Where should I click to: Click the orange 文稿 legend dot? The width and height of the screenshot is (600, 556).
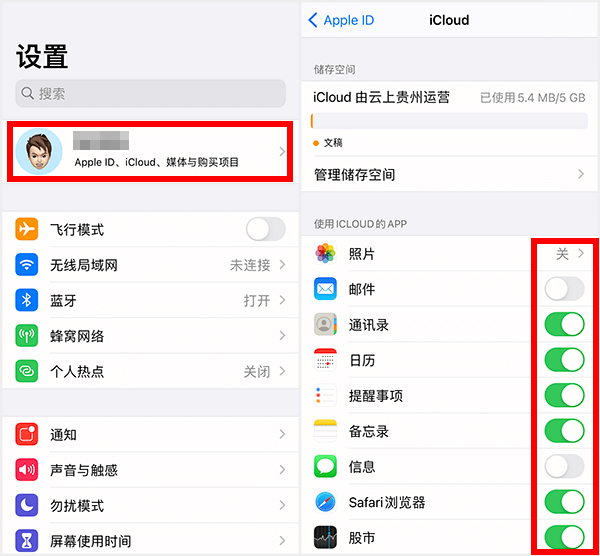tap(316, 143)
